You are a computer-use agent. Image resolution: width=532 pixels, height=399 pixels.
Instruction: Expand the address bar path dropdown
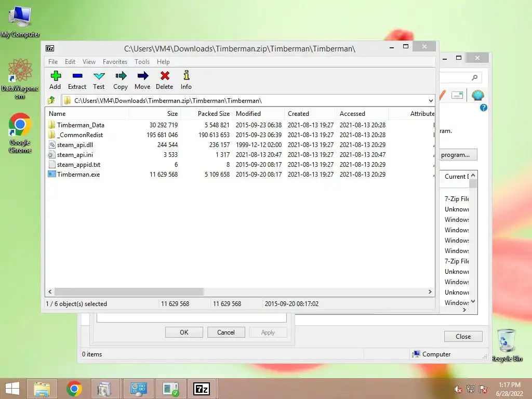point(431,100)
